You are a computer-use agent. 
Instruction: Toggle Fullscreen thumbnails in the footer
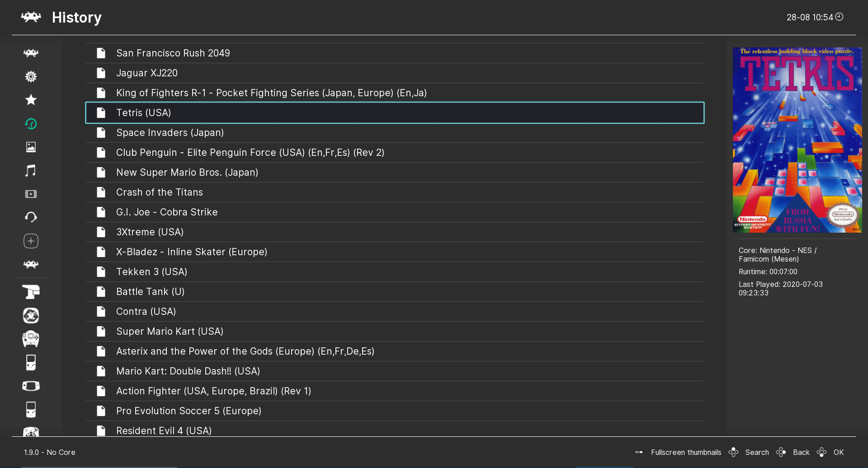coord(686,452)
